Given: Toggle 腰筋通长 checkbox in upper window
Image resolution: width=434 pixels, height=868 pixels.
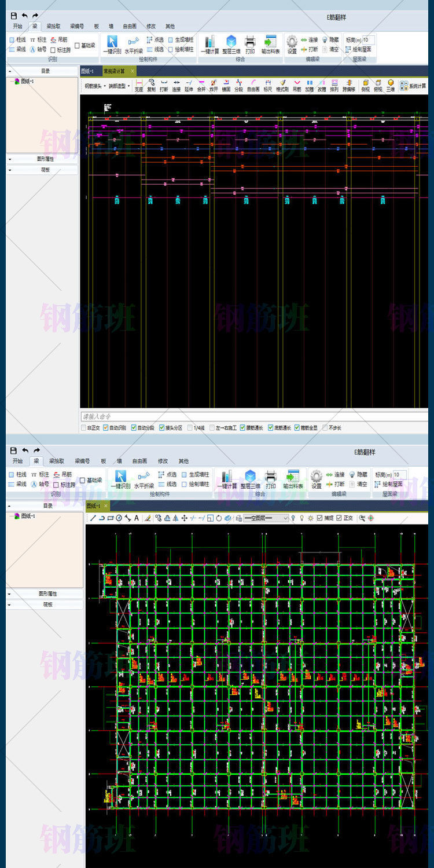Looking at the screenshot, I should point(242,428).
